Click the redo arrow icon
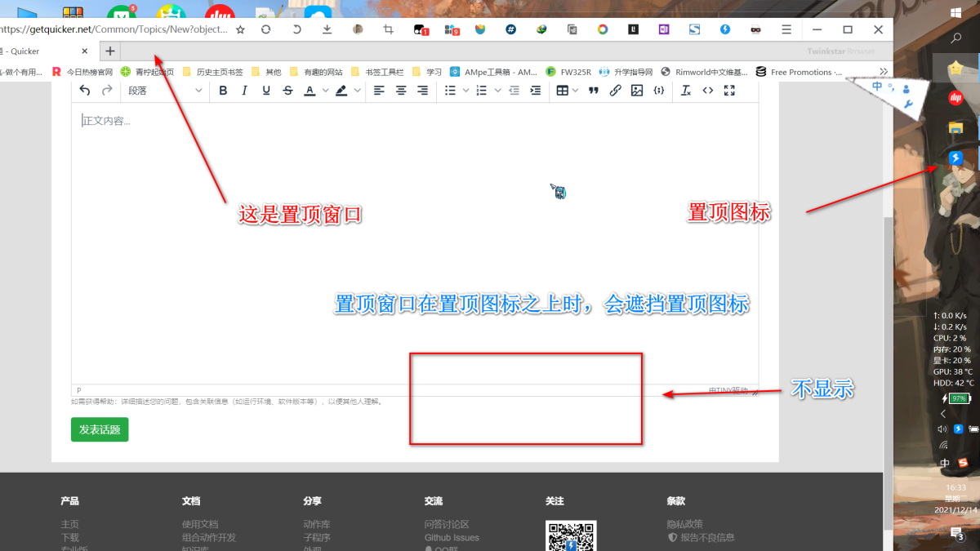The width and height of the screenshot is (980, 551). click(107, 91)
